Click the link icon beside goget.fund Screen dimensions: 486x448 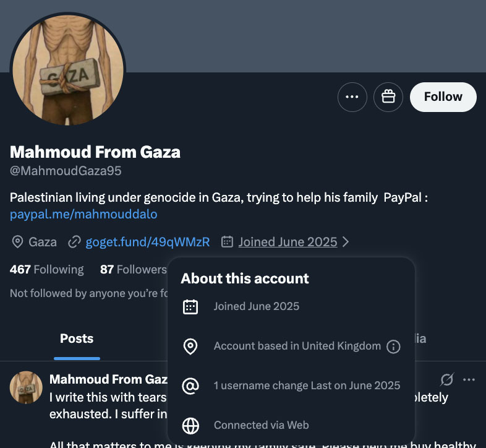(x=74, y=242)
